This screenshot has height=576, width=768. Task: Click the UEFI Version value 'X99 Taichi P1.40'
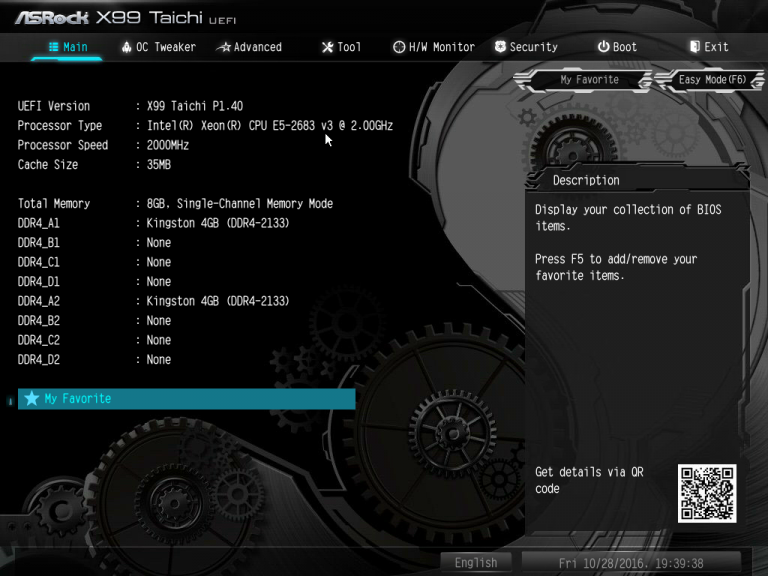[x=195, y=106]
